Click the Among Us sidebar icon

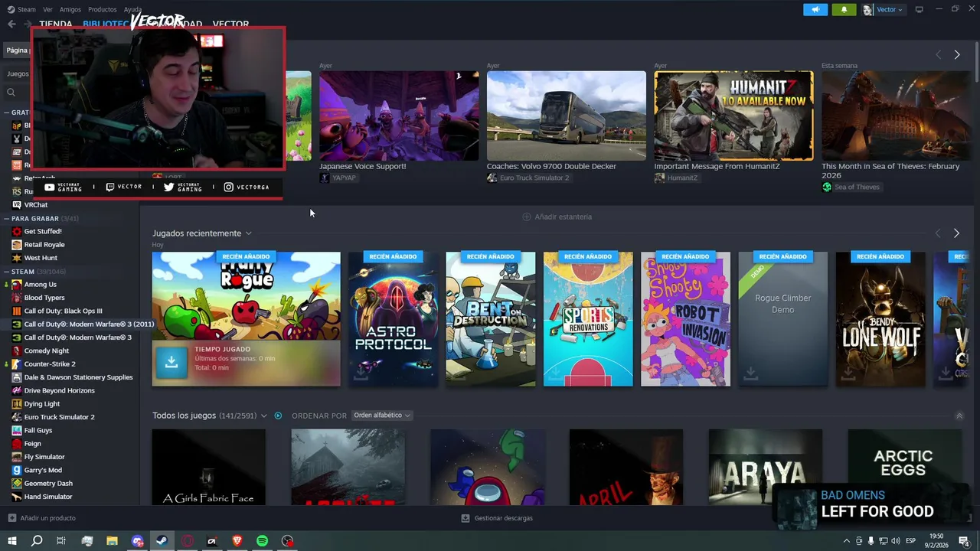click(17, 285)
